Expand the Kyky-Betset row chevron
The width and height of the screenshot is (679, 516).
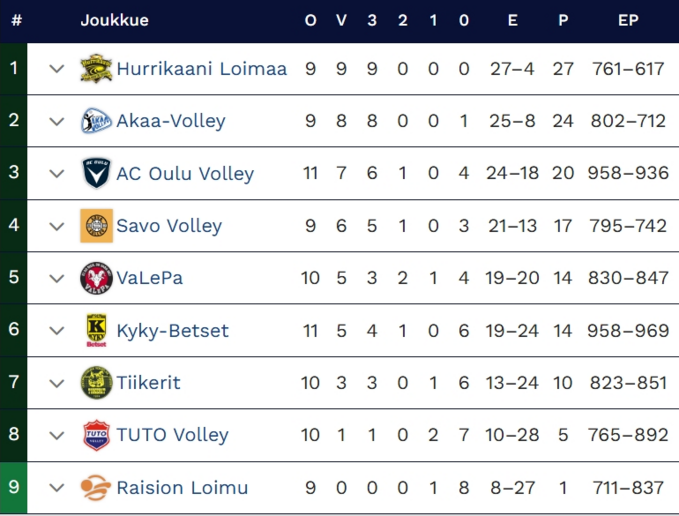56,330
